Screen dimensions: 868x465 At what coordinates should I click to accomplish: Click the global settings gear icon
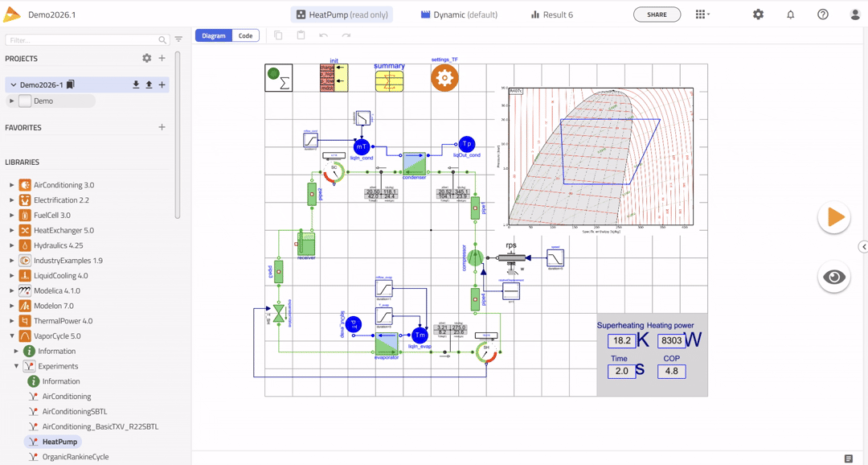[x=758, y=14]
